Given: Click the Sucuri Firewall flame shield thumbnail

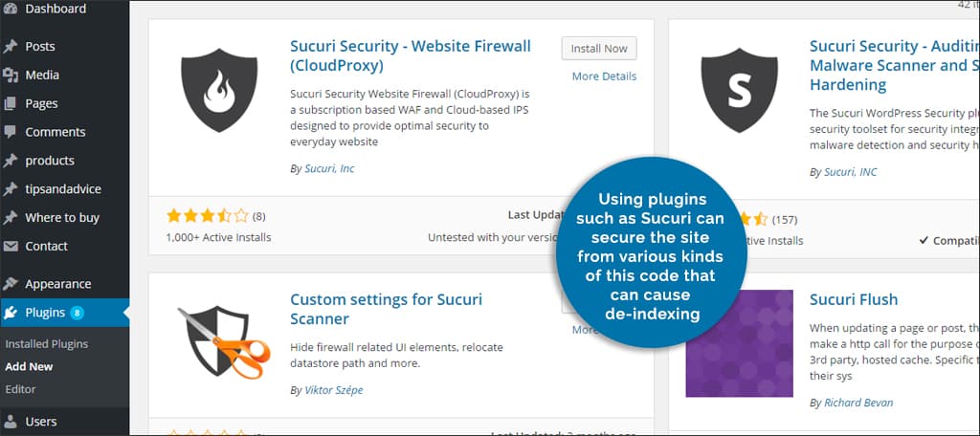Looking at the screenshot, I should pyautogui.click(x=219, y=91).
